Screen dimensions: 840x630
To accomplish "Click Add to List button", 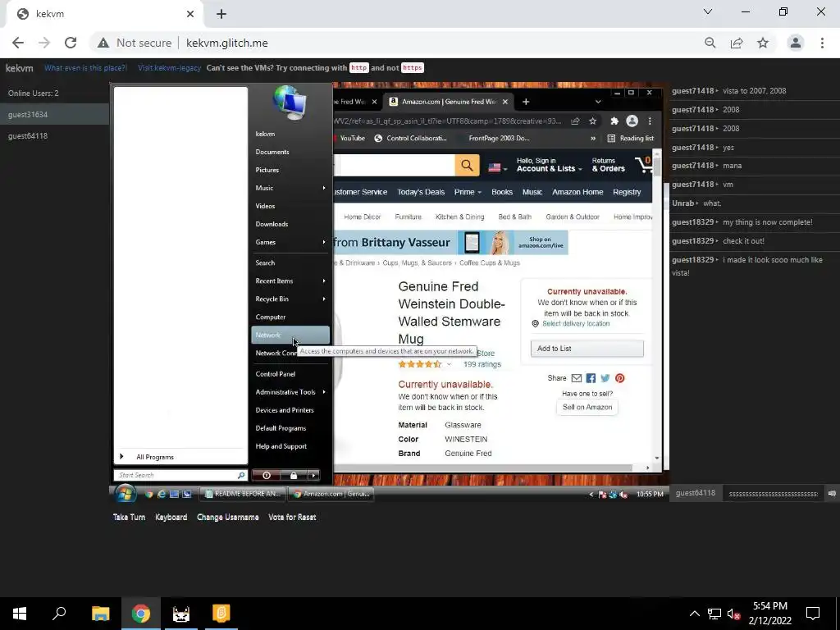I will pos(587,349).
